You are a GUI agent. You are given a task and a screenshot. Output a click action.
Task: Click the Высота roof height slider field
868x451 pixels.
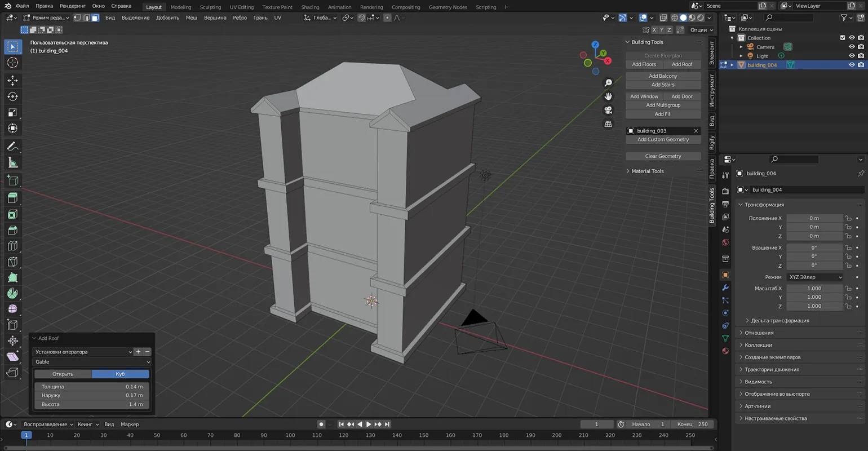click(x=92, y=404)
